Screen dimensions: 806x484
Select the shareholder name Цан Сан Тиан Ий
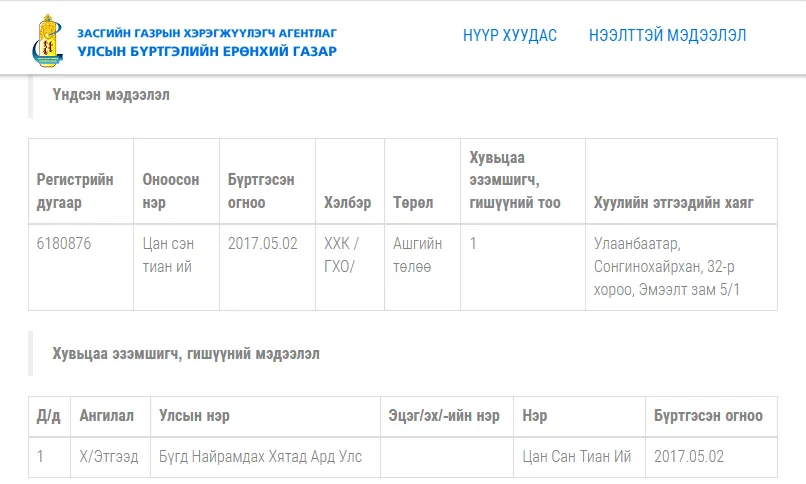[577, 456]
